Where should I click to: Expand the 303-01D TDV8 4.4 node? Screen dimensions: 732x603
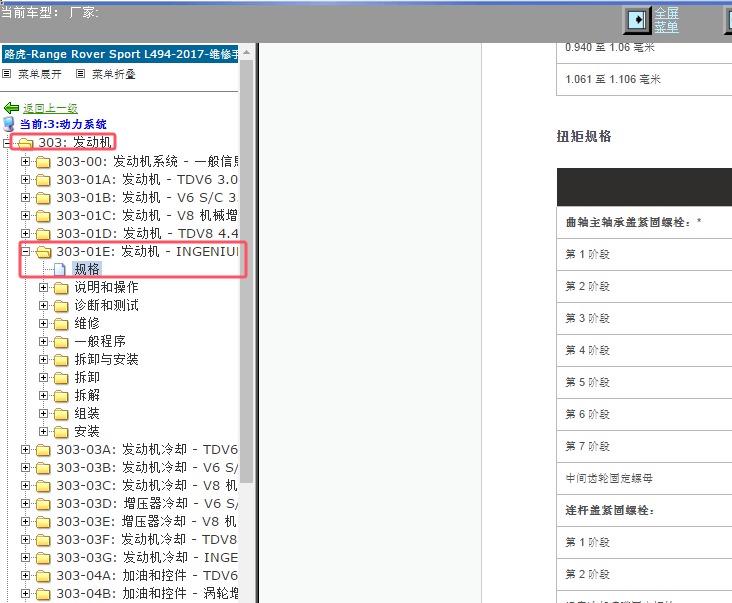coord(25,233)
